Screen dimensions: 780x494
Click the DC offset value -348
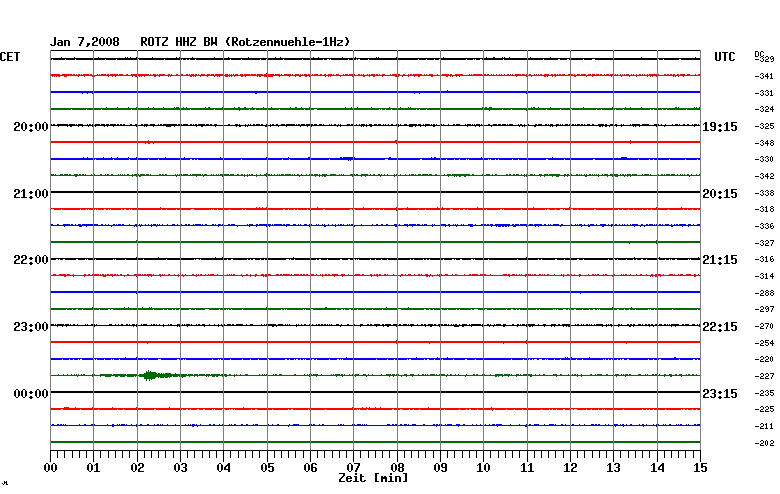point(765,143)
